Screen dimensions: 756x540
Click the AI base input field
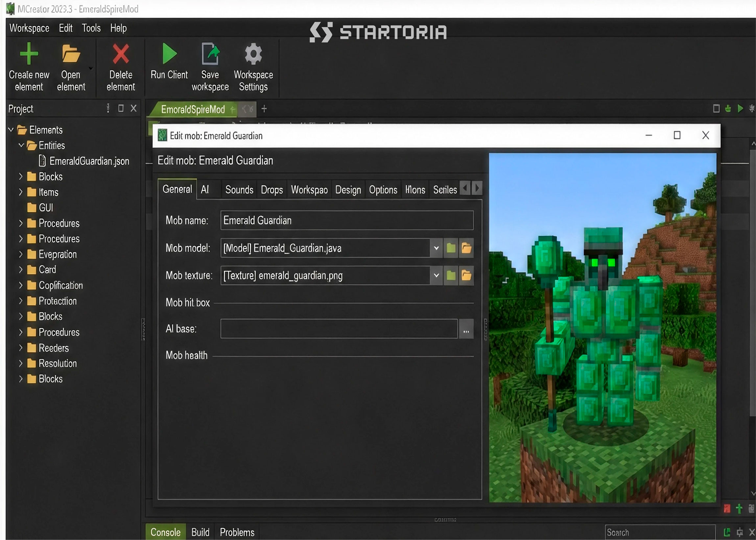coord(339,329)
